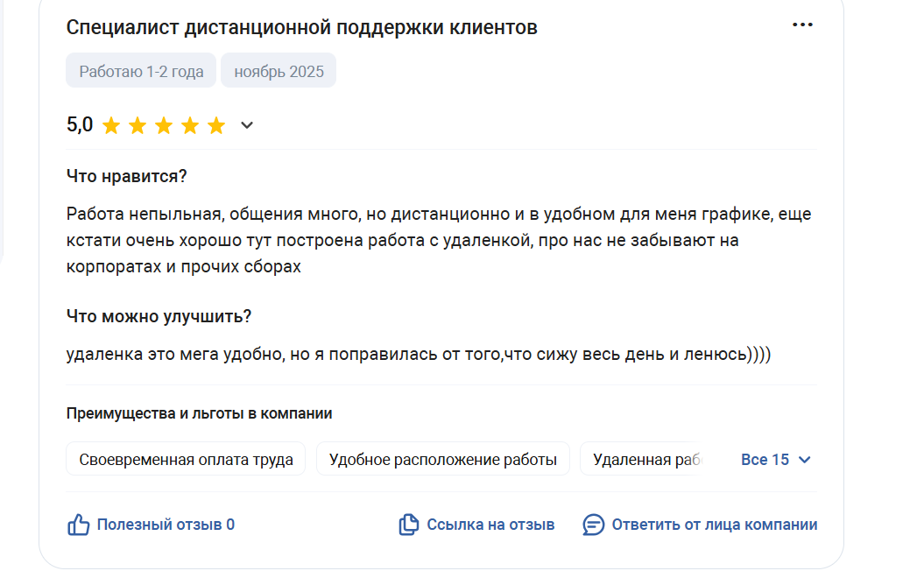Click the speech bubble reply icon
924x585 pixels.
click(x=593, y=525)
